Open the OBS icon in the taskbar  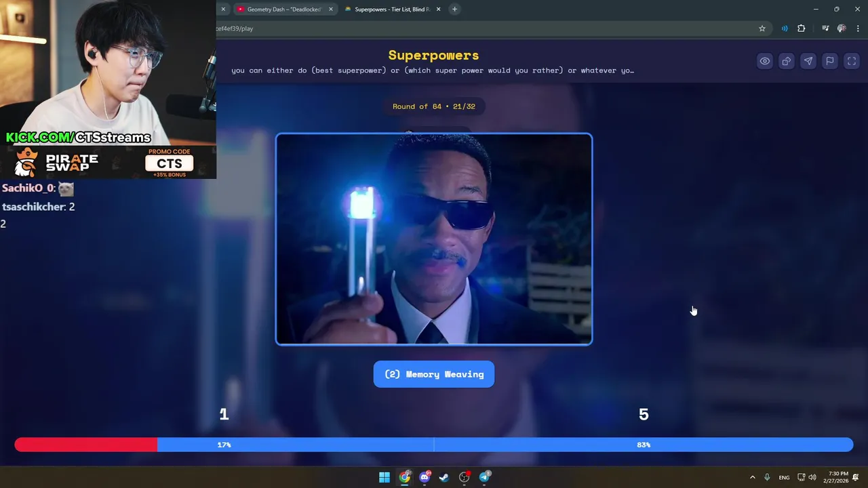[465, 477]
